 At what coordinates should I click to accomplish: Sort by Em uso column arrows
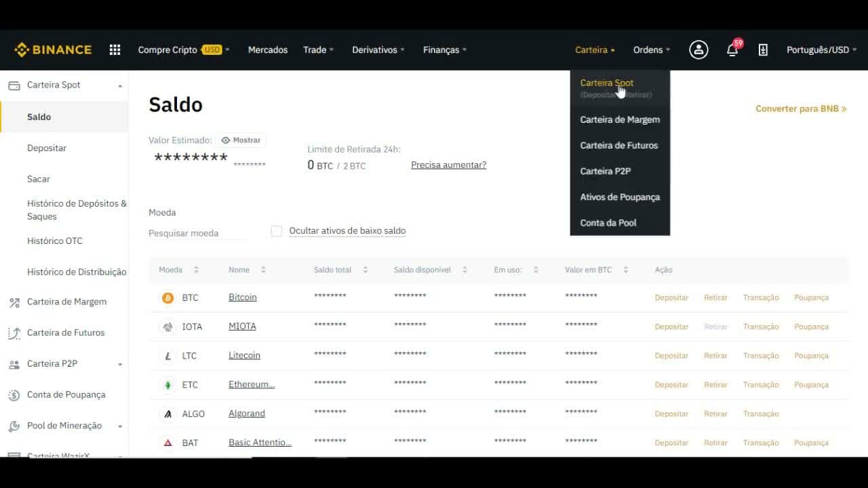[x=536, y=270]
